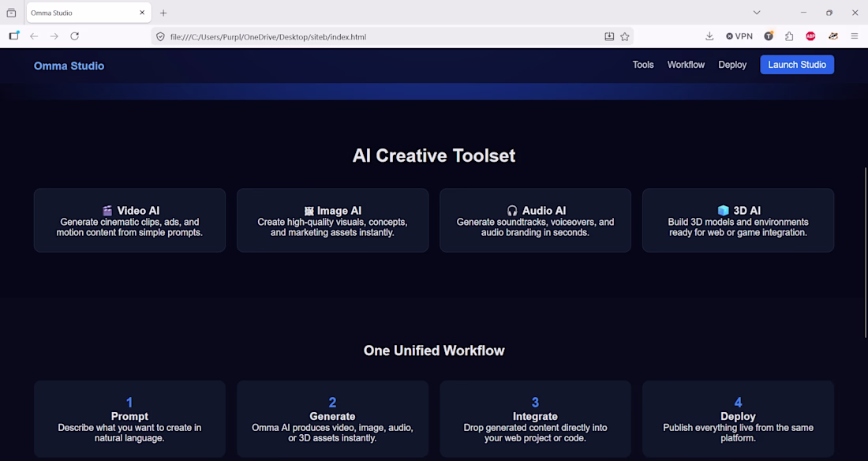The width and height of the screenshot is (868, 461).
Task: Select the 3D AI card title
Action: tap(746, 211)
